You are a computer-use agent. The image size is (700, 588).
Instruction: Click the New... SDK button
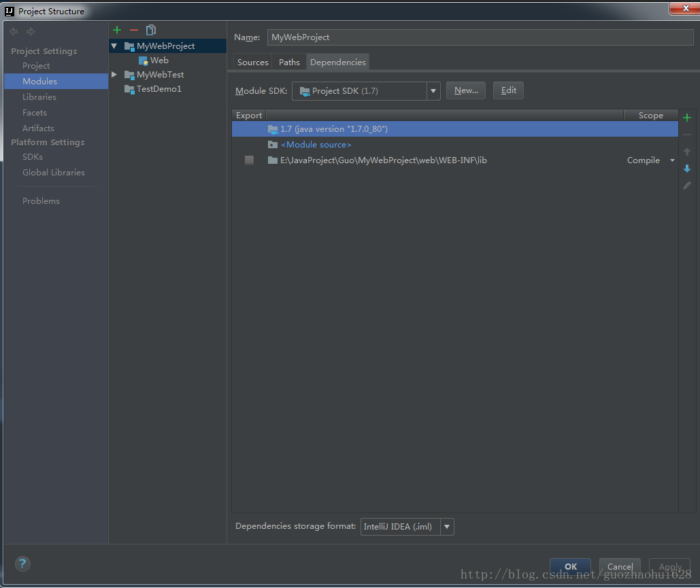(x=465, y=90)
